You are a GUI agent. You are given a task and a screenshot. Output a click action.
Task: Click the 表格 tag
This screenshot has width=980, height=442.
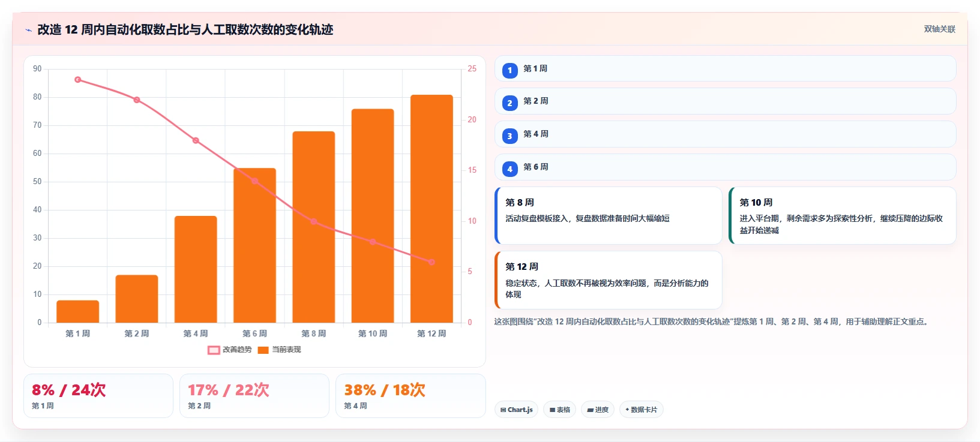(560, 410)
